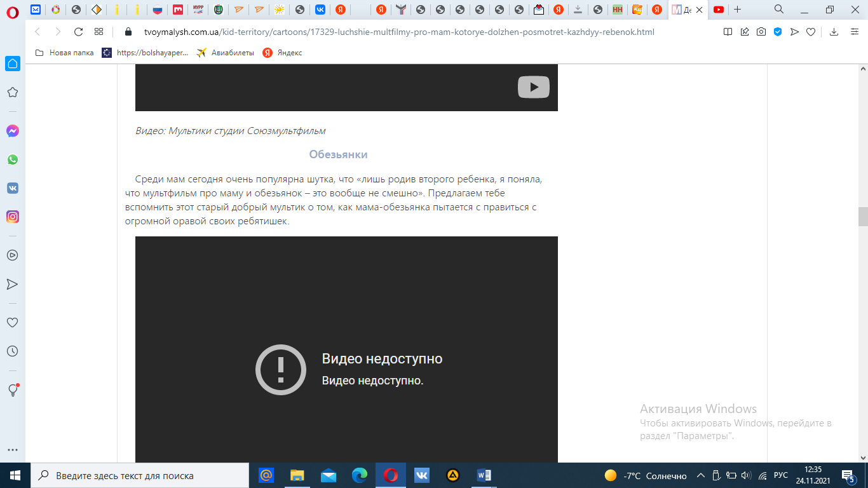Open sidebar star bookmarks icon
The width and height of the screenshot is (868, 488).
tap(13, 93)
